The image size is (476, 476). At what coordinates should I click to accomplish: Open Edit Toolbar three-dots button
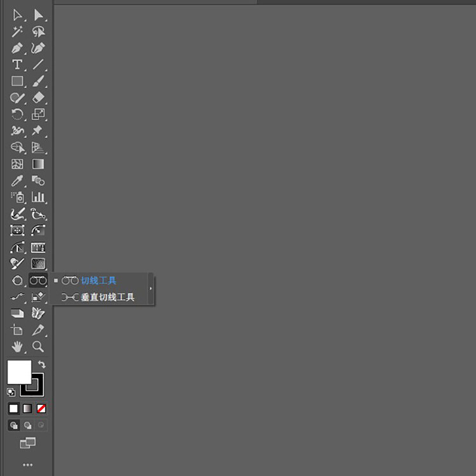(x=28, y=465)
